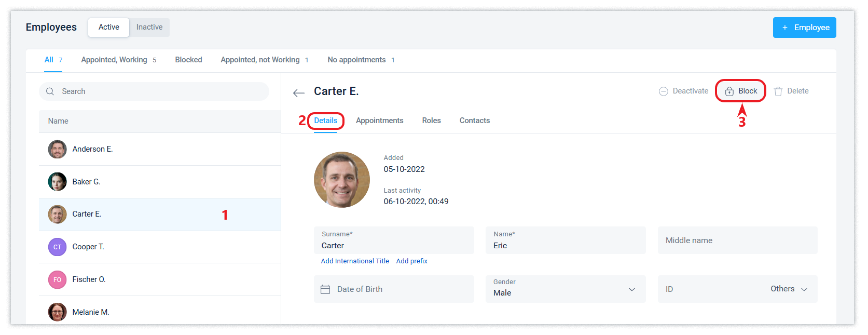Click the Delete trash can icon
Viewport: 868px width, 335px height.
(x=778, y=91)
